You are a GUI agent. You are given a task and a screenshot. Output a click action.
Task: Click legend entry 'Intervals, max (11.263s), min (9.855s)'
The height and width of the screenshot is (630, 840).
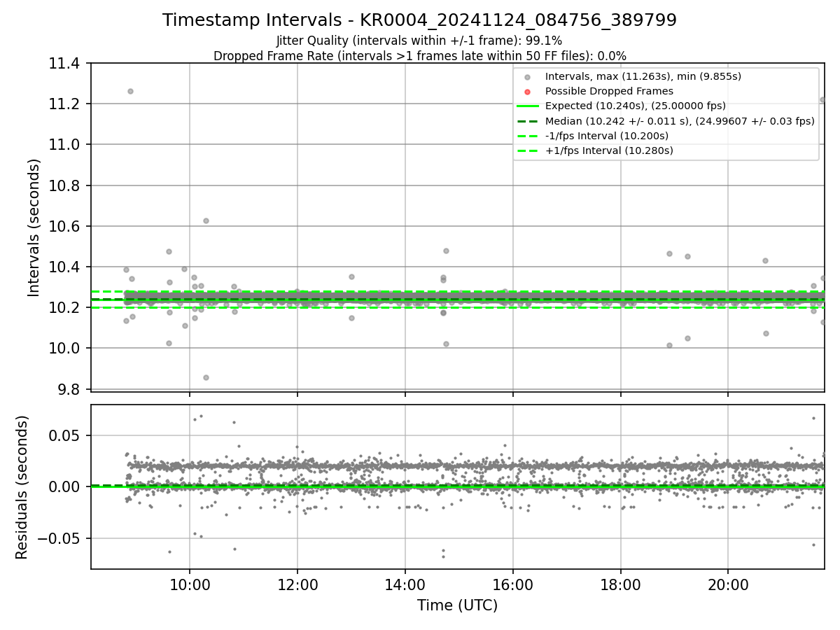tap(643, 76)
